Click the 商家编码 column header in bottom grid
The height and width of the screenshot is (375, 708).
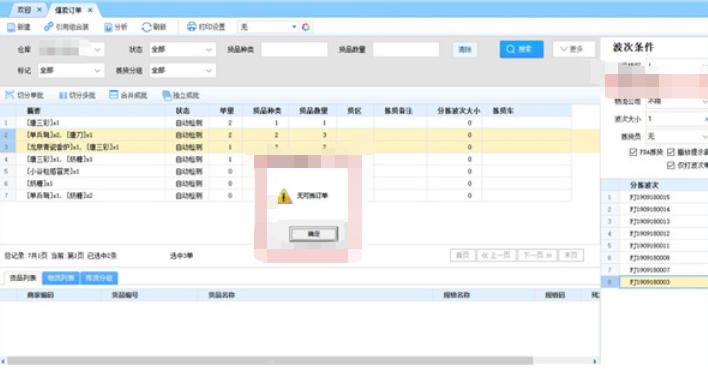pyautogui.click(x=41, y=295)
